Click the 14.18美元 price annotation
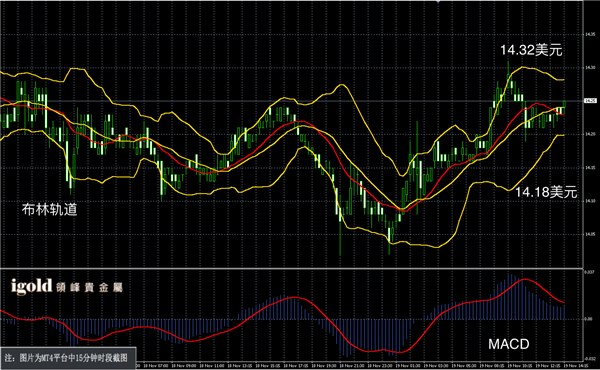Screen dimensions: 600x370 546,192
